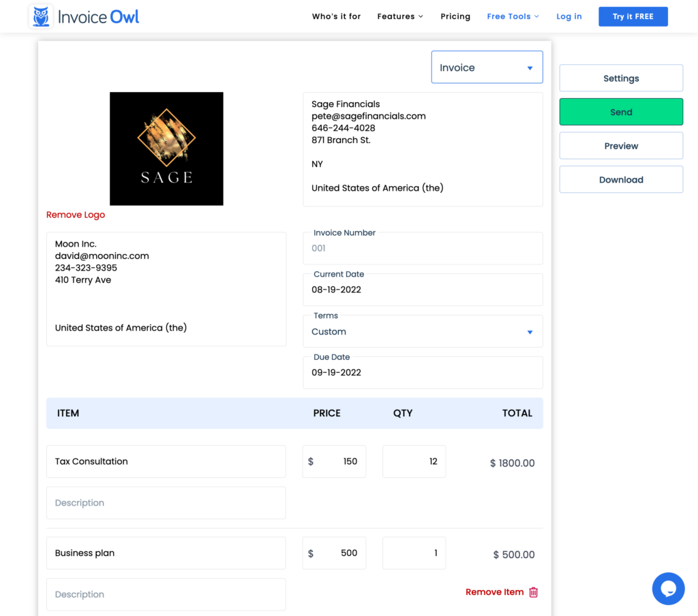
Task: Open the chat support bubble
Action: 668,588
